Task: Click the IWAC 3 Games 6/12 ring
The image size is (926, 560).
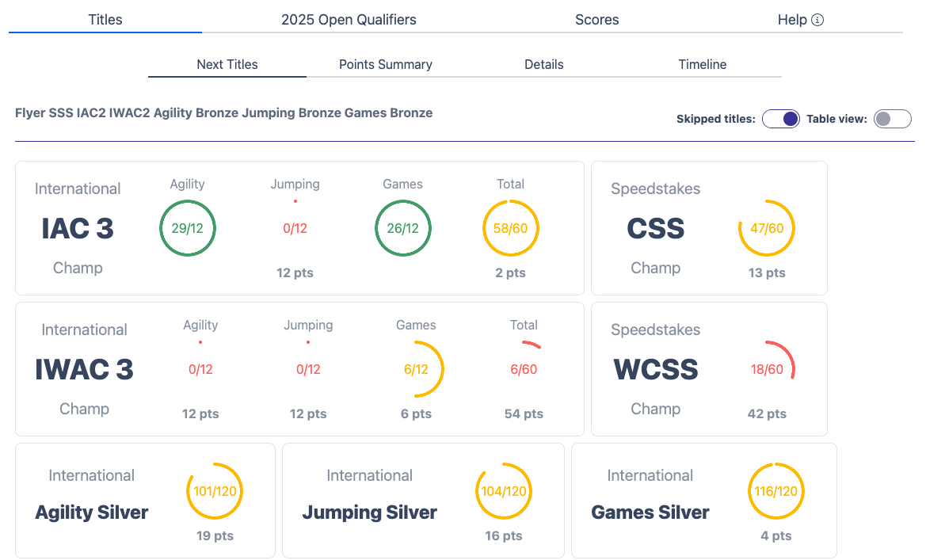Action: click(416, 369)
